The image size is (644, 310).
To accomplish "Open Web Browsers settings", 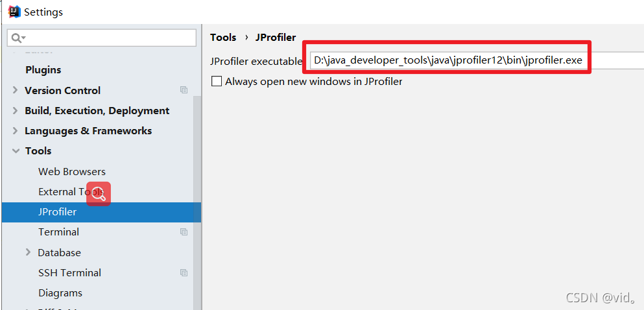I will [x=72, y=171].
